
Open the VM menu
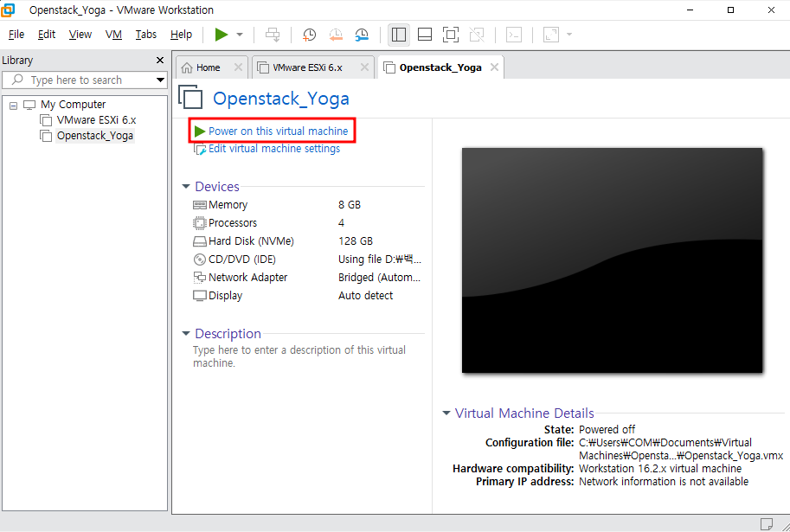pyautogui.click(x=113, y=35)
